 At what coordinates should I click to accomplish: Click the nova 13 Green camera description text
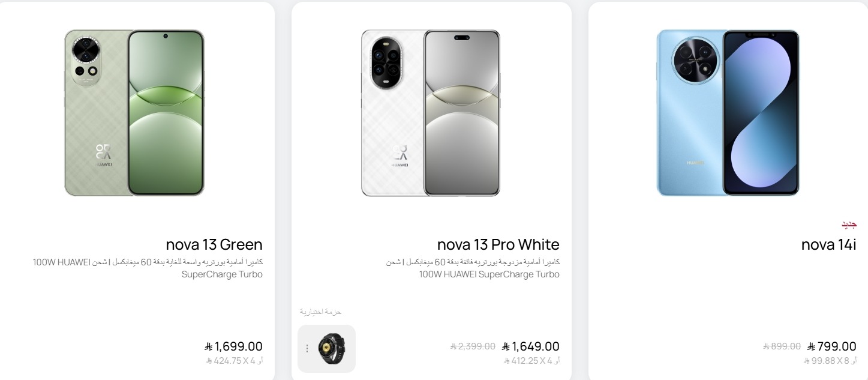[148, 268]
